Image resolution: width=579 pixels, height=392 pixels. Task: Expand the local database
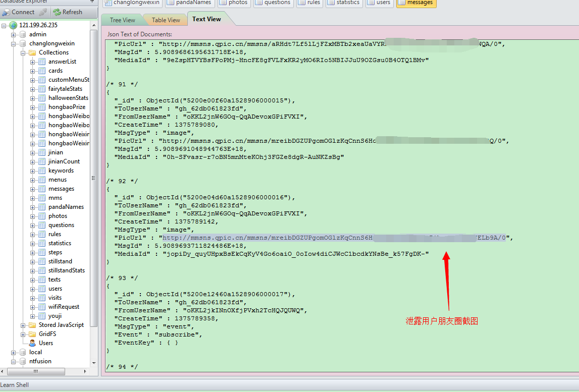[13, 353]
